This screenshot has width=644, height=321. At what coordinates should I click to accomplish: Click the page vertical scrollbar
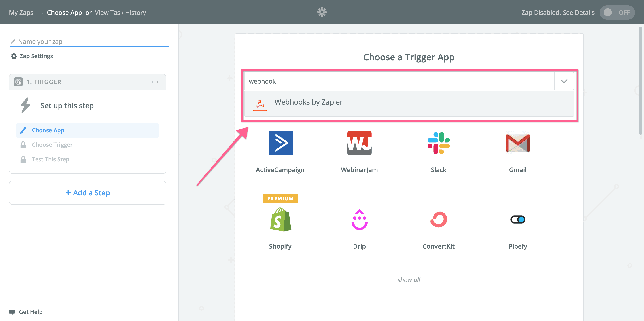[640, 81]
